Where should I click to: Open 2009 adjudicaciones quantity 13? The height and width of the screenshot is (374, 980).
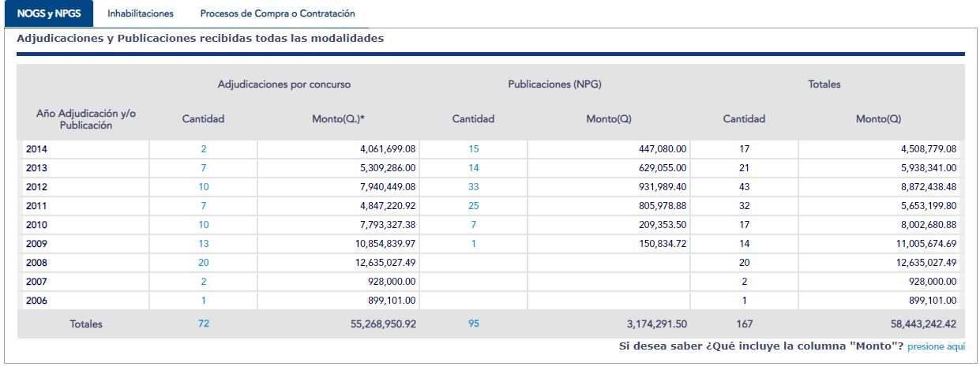pyautogui.click(x=204, y=244)
